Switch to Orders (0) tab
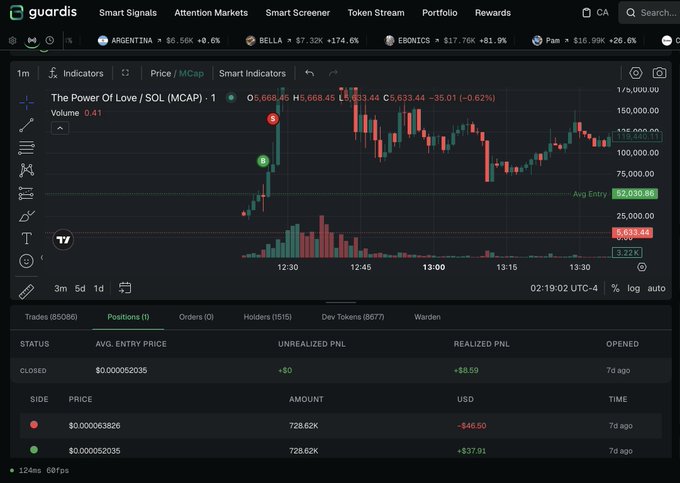 pos(196,317)
